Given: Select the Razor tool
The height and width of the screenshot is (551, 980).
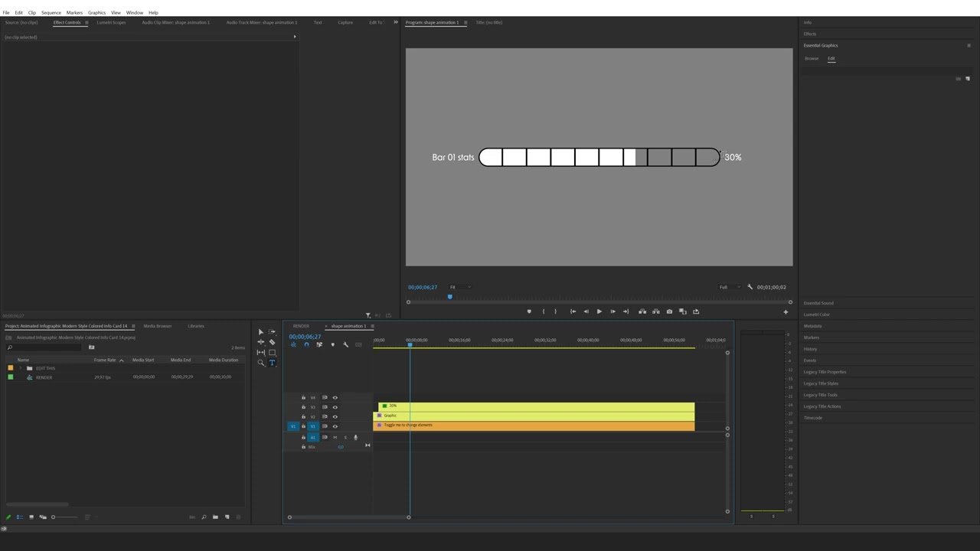Looking at the screenshot, I should tap(272, 342).
